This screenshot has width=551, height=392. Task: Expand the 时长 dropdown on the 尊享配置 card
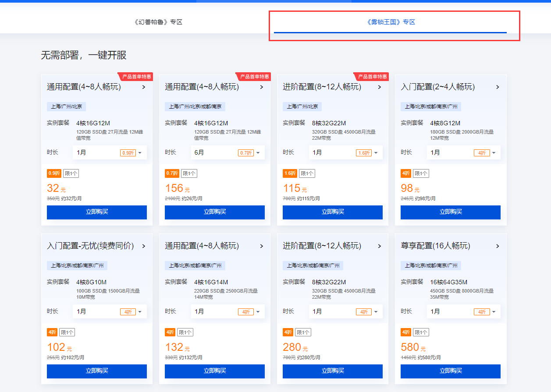click(x=463, y=311)
